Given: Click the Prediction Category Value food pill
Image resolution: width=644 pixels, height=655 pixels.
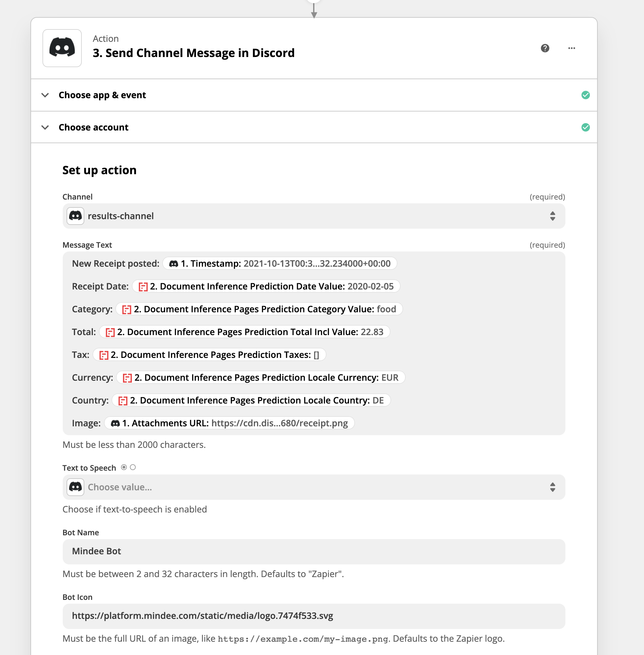Looking at the screenshot, I should (259, 309).
